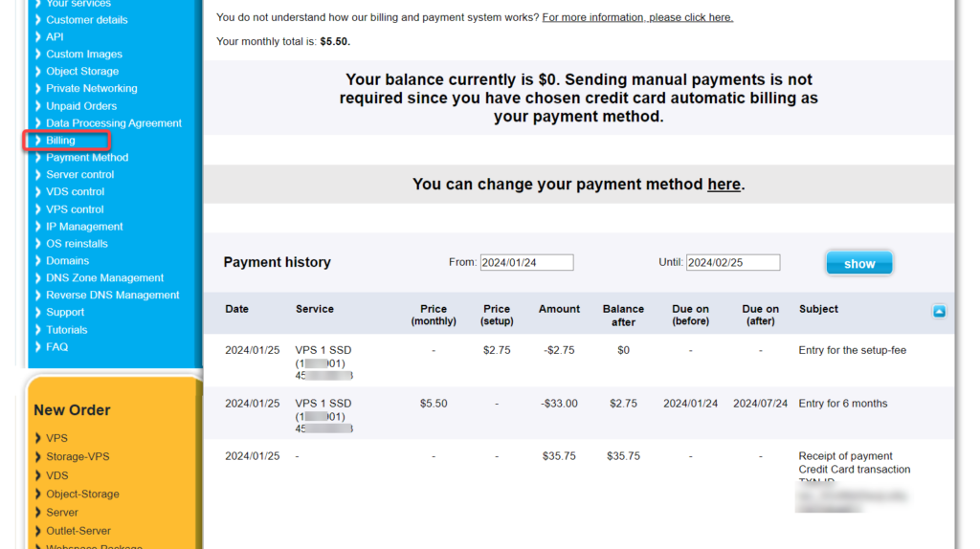Click the chevron beside VPS under New Order

38,438
